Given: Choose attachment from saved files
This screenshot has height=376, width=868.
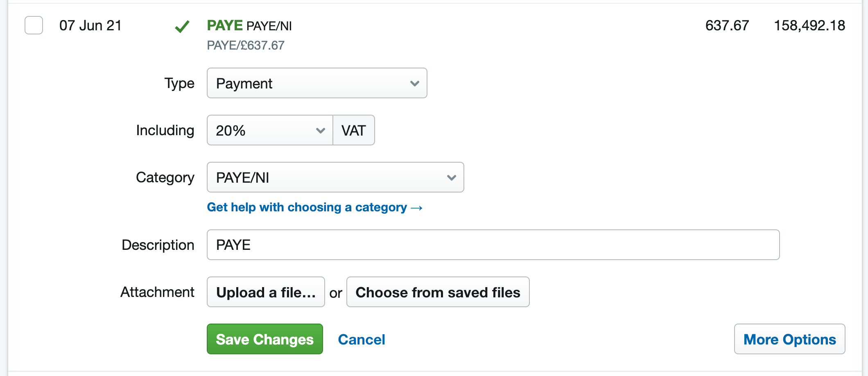Looking at the screenshot, I should pyautogui.click(x=438, y=292).
